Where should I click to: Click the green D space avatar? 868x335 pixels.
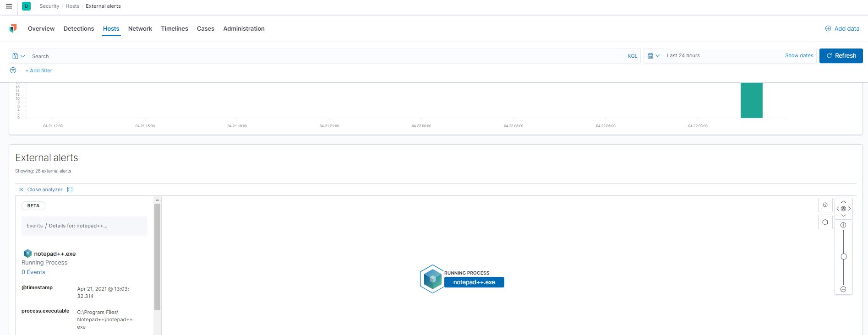click(26, 6)
